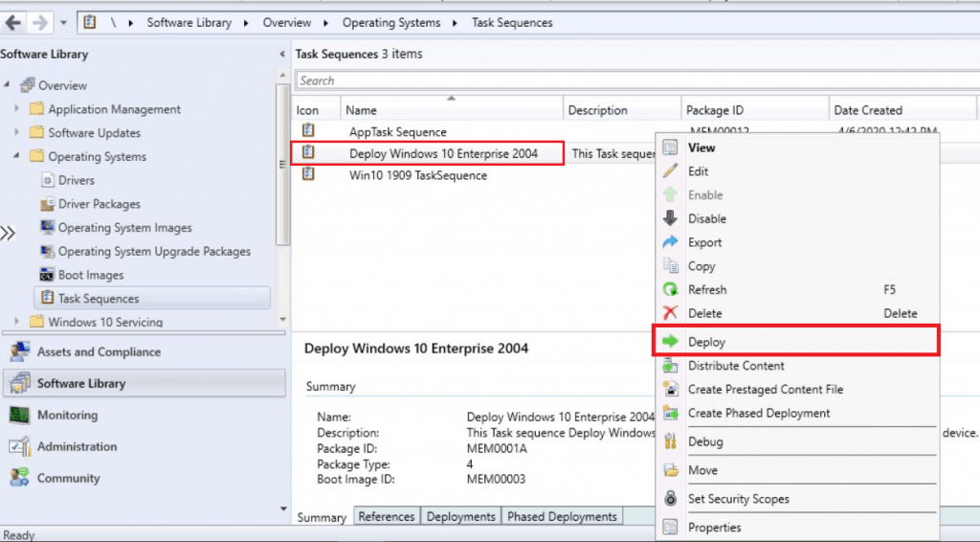Click the green Deploy arrow icon
980x542 pixels.
[x=670, y=342]
